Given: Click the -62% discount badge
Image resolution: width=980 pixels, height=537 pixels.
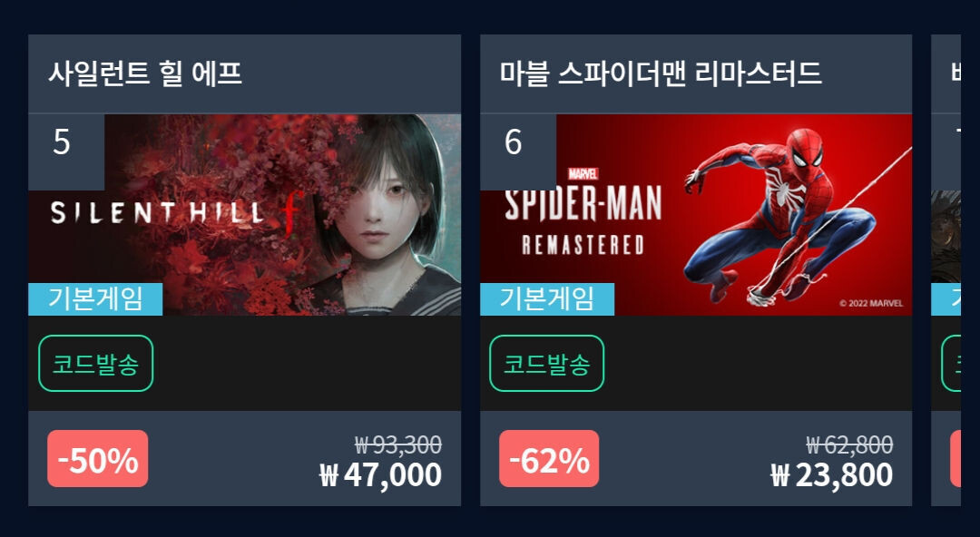Looking at the screenshot, I should (549, 459).
